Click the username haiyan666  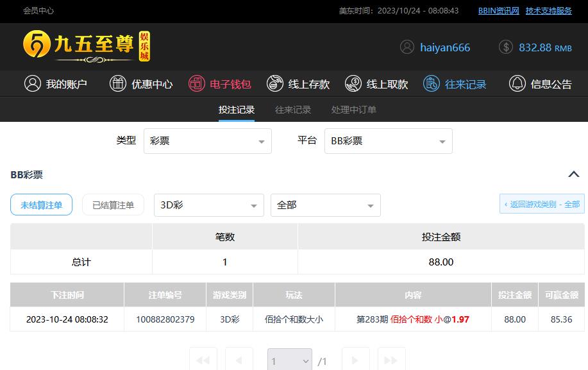[x=445, y=47]
